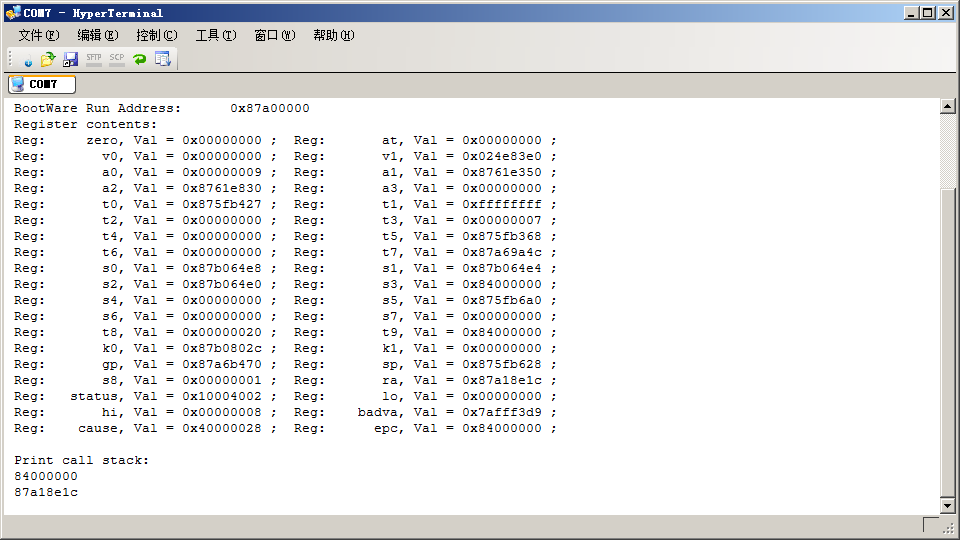Click the t0 value 0x875fb427
This screenshot has height=540, width=960.
[222, 204]
